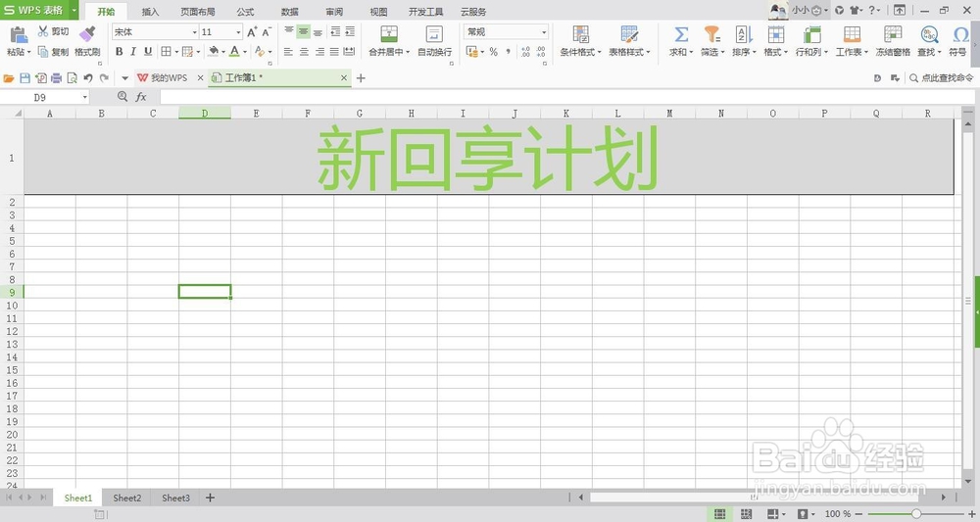Insert function with fx button

141,97
